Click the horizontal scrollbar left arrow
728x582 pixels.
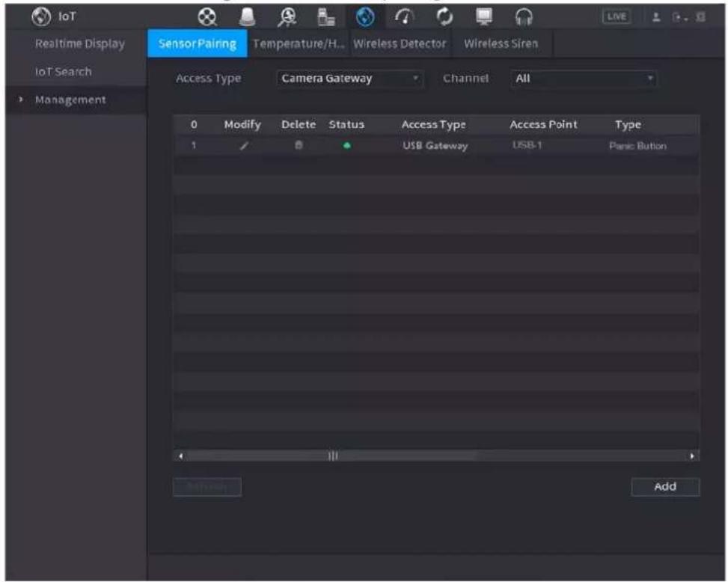181,456
